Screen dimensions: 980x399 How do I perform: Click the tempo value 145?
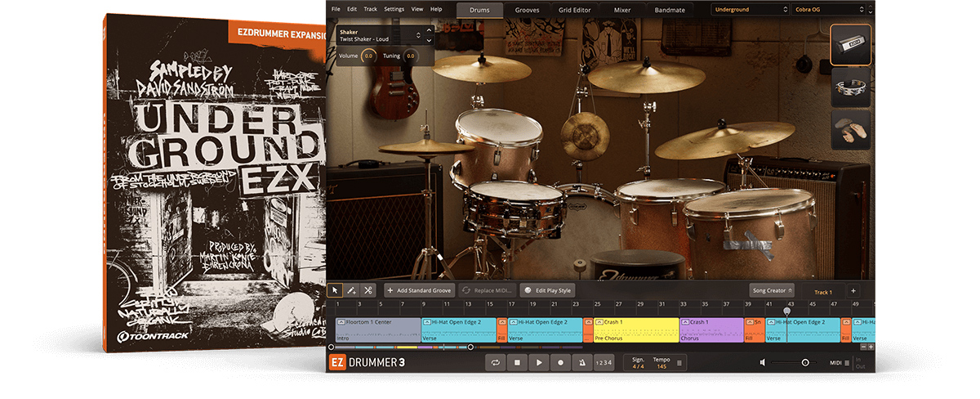coord(661,366)
